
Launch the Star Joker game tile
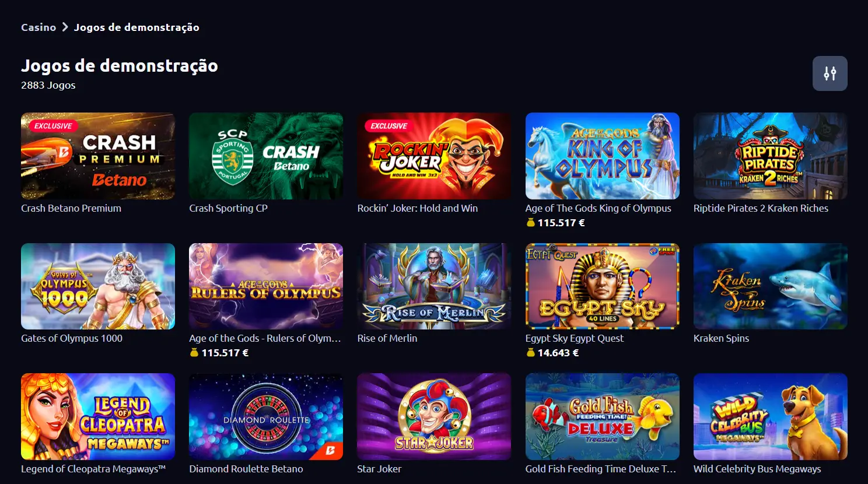[434, 417]
